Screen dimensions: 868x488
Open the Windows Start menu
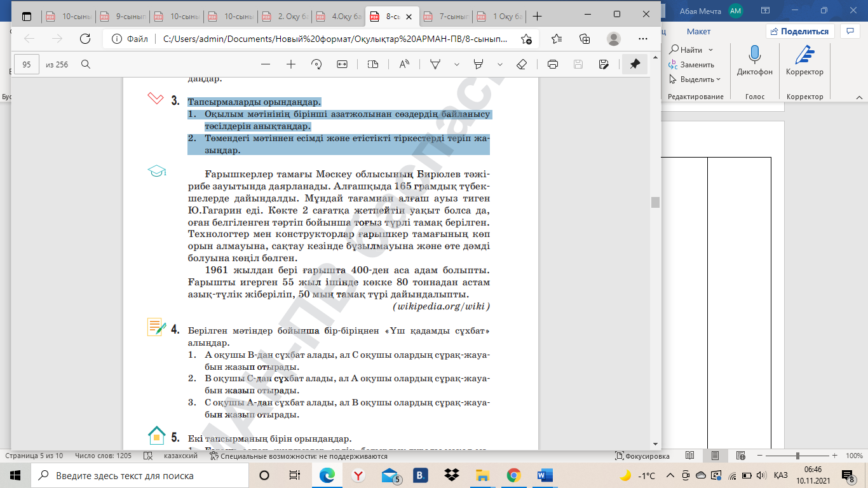15,475
